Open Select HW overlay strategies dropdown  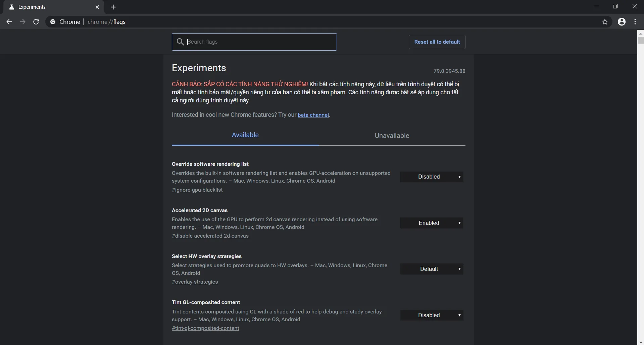pyautogui.click(x=432, y=269)
